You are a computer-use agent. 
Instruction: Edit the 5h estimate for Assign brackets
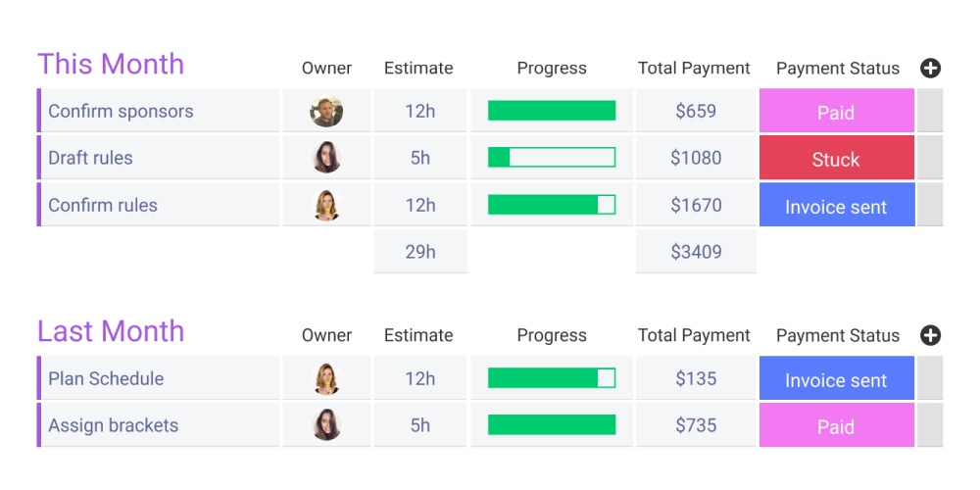pyautogui.click(x=419, y=425)
